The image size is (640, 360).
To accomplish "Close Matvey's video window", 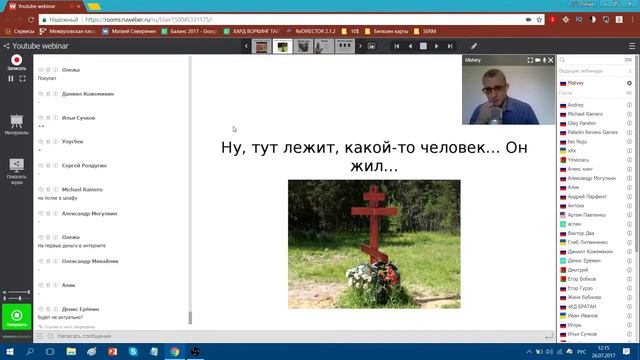I will click(x=551, y=60).
